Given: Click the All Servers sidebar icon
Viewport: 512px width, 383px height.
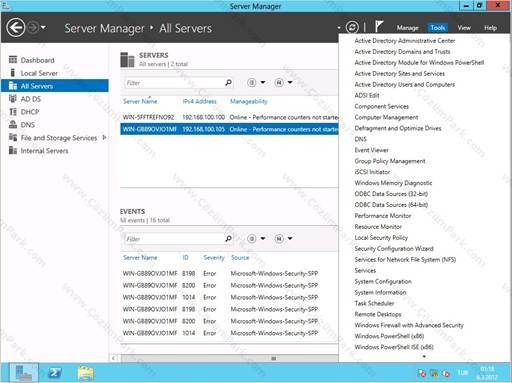Looking at the screenshot, I should 13,86.
